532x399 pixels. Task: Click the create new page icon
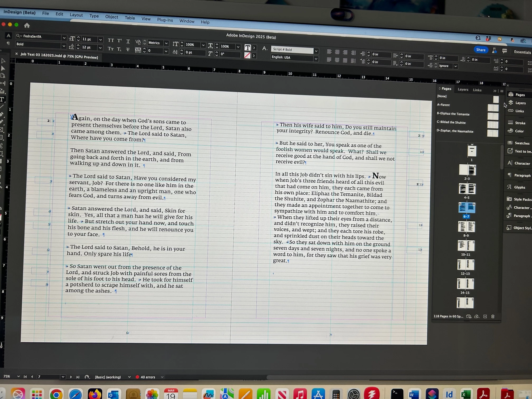pyautogui.click(x=485, y=316)
